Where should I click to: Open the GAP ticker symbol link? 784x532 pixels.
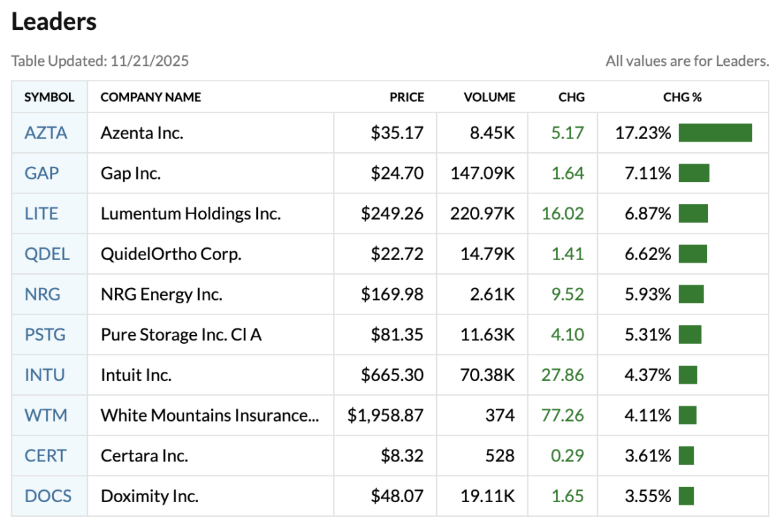42,174
